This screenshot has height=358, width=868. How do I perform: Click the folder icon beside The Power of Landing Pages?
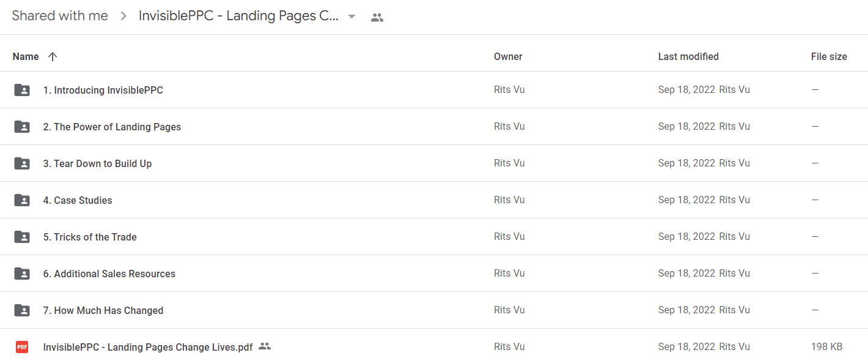pos(22,127)
